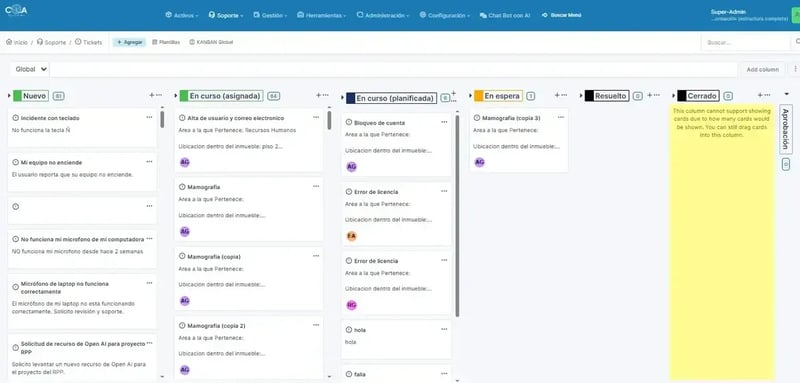Screen dimensions: 800x383
Task: Click orange color swatch of En espera
Action: tap(478, 95)
